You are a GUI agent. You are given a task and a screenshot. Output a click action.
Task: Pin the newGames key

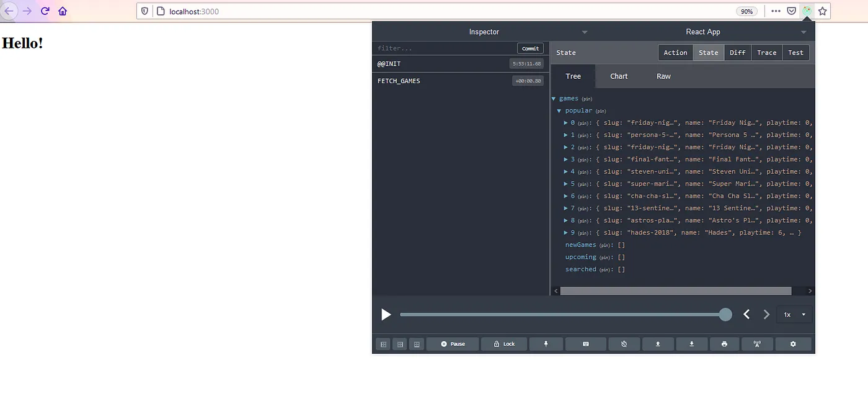click(605, 245)
